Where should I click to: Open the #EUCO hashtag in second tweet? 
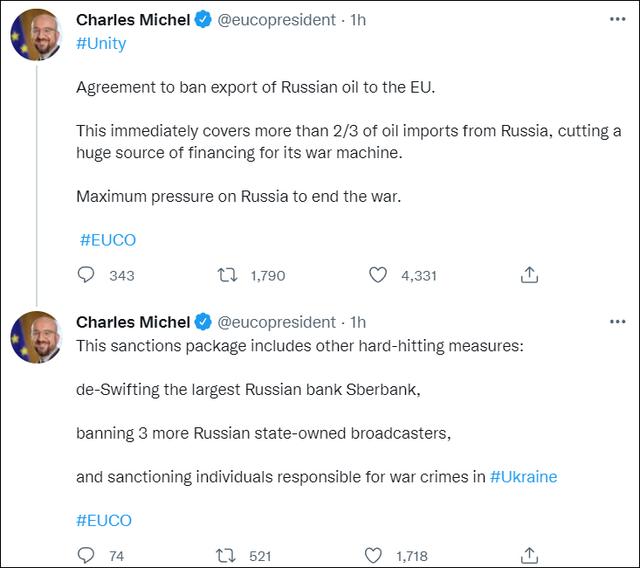tap(104, 520)
